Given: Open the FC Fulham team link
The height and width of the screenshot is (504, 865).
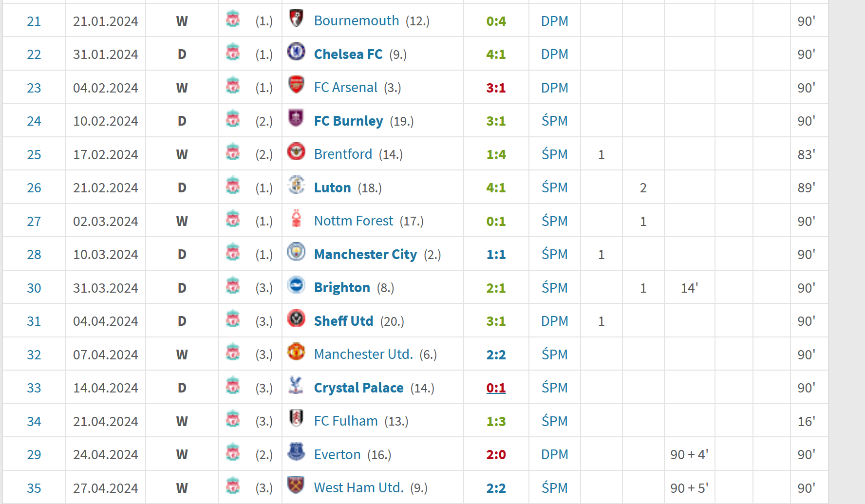Looking at the screenshot, I should coord(346,421).
